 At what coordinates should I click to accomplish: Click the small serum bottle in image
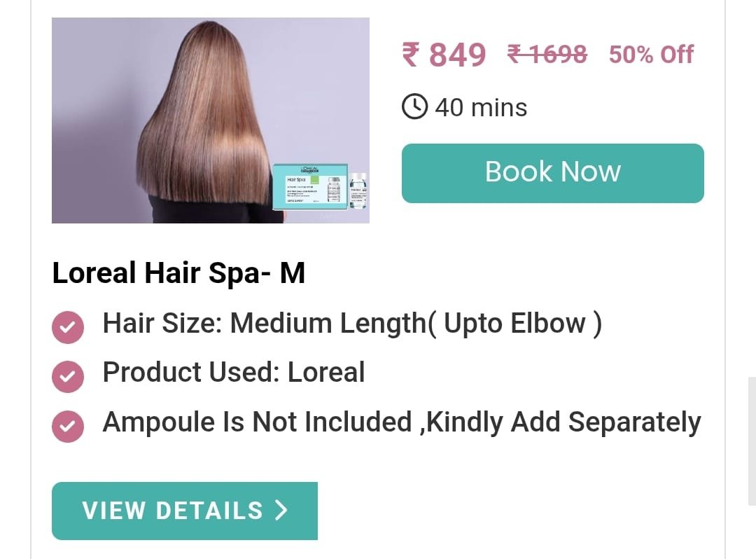tap(358, 191)
